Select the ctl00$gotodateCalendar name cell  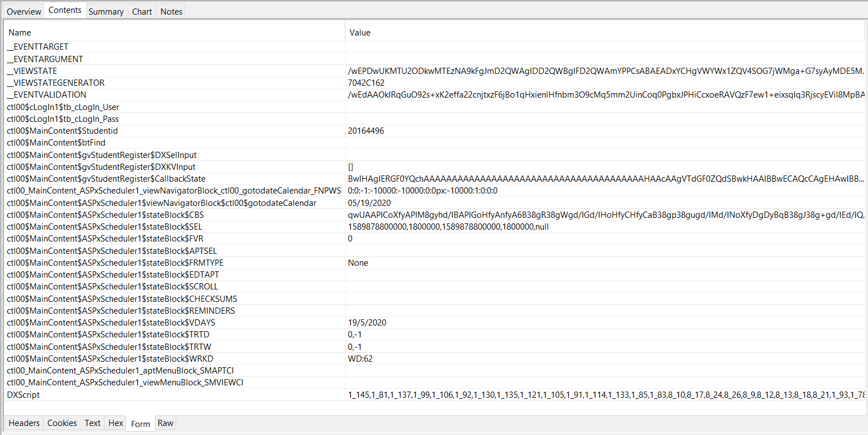coord(175,203)
